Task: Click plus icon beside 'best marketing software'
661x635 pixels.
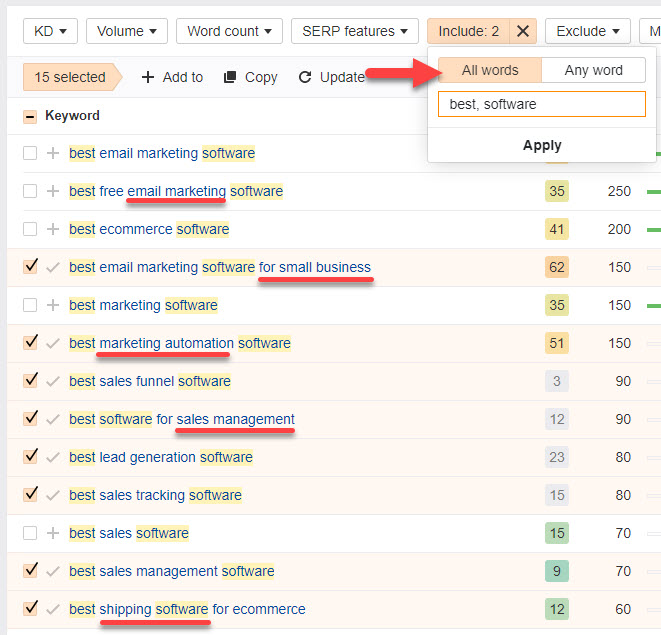Action: tap(53, 305)
